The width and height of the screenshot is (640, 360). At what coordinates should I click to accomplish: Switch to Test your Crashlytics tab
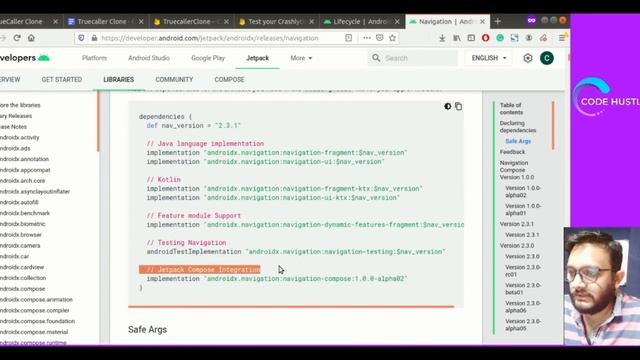(x=276, y=21)
